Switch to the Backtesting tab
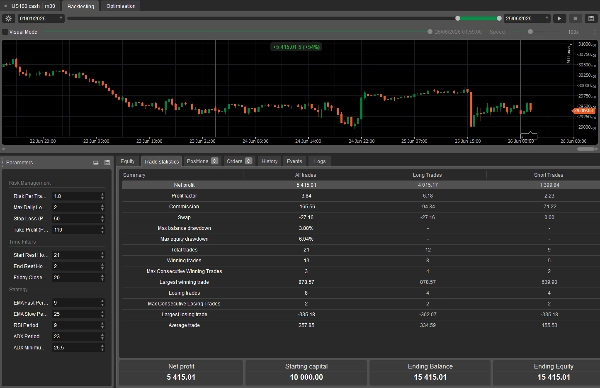Viewport: 600px width, 388px height. pos(81,6)
